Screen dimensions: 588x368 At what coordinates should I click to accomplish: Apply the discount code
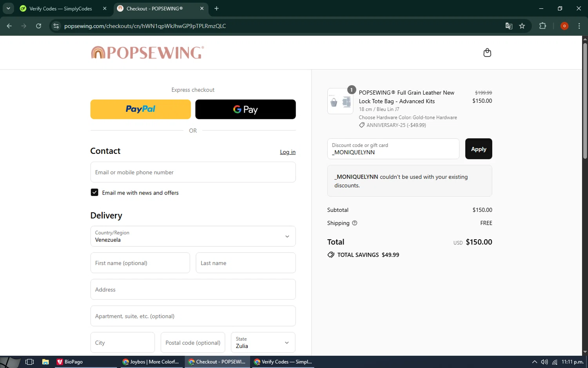[x=479, y=149]
